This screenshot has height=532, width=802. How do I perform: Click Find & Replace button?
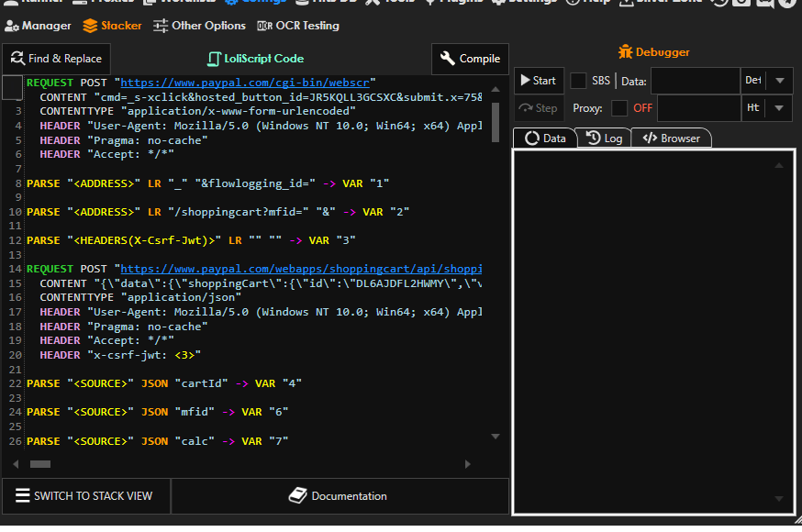tap(56, 59)
